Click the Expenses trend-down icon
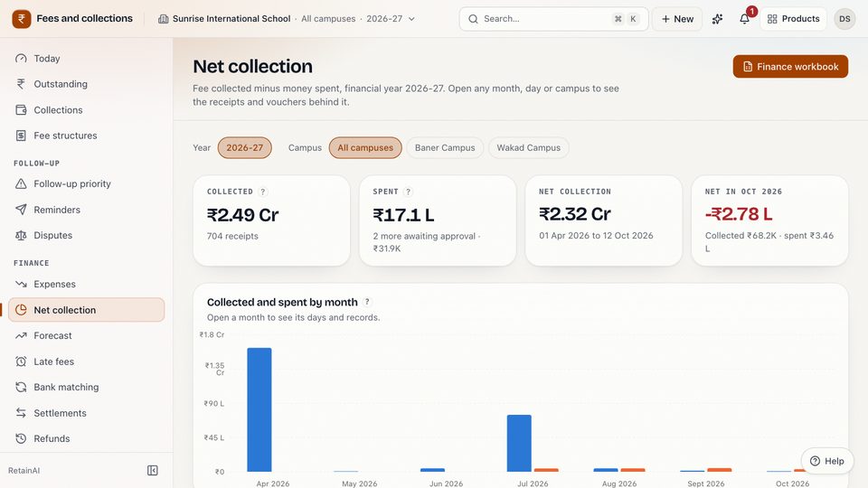Image resolution: width=868 pixels, height=488 pixels. pyautogui.click(x=21, y=284)
